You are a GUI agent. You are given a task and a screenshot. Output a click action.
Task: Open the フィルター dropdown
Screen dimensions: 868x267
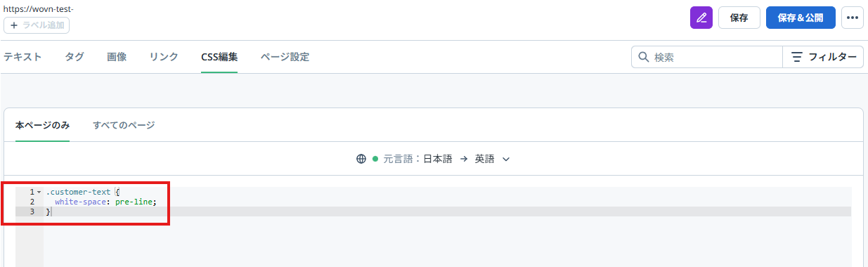pos(823,57)
